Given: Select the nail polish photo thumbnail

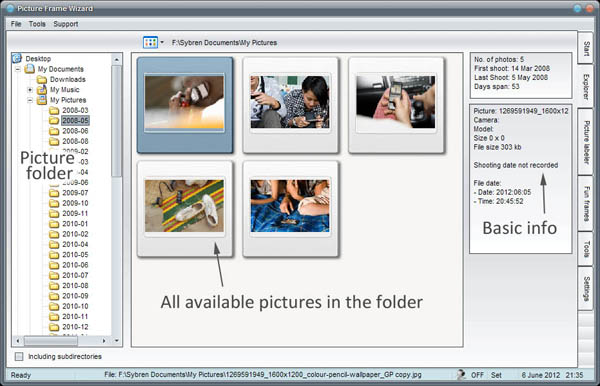Looking at the screenshot, I should 185,105.
